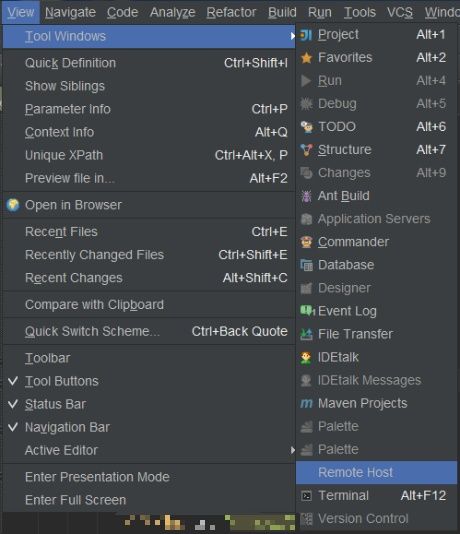Open the Refactor menu in menu bar
The width and height of the screenshot is (460, 534).
pos(232,13)
